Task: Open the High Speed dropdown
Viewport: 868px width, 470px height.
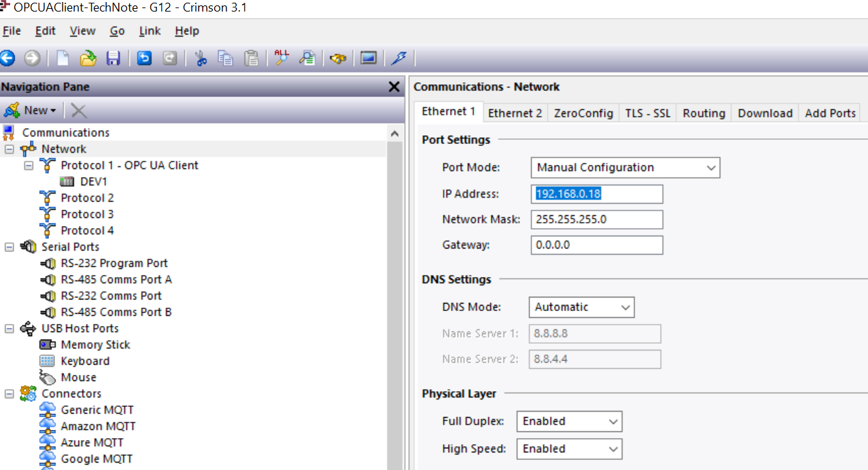Action: tap(569, 449)
